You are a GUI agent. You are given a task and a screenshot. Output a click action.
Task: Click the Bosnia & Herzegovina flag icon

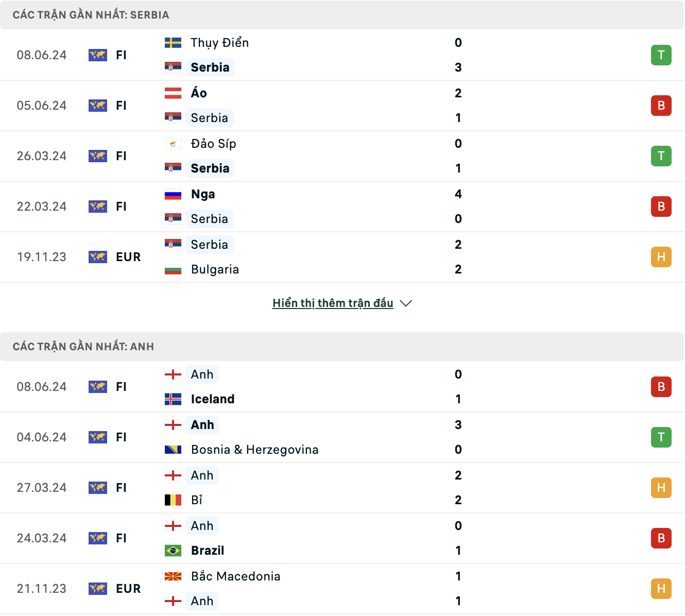coord(173,450)
